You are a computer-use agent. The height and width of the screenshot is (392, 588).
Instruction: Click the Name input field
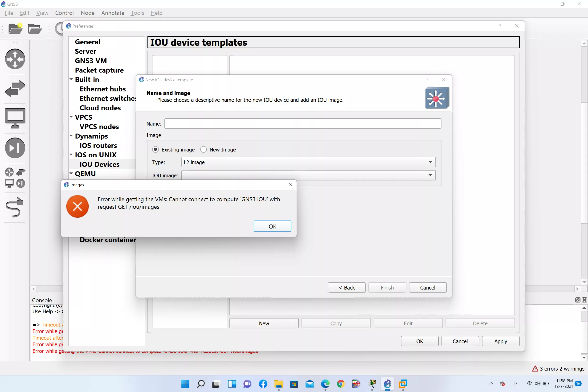pyautogui.click(x=303, y=123)
